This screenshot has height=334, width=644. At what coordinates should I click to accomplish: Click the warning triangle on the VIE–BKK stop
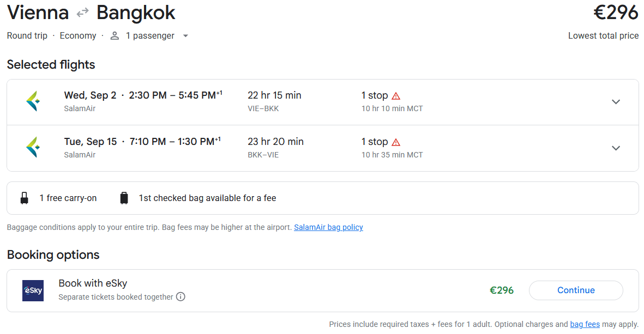click(396, 96)
